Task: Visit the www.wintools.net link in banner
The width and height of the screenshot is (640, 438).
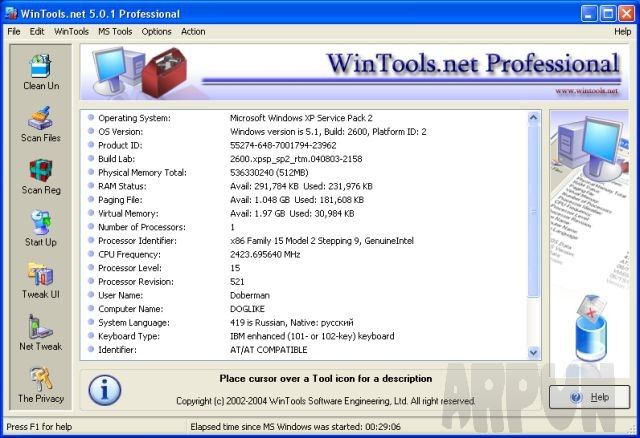Action: click(x=587, y=91)
